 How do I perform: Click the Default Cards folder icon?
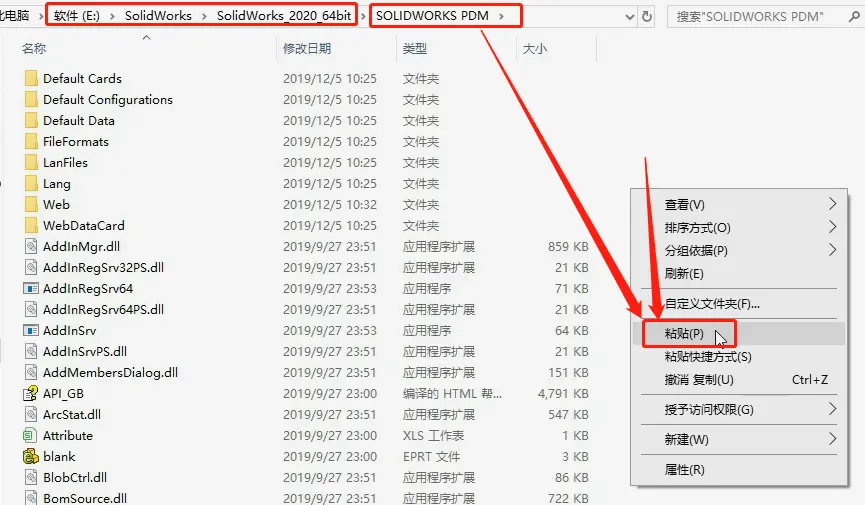pyautogui.click(x=31, y=78)
